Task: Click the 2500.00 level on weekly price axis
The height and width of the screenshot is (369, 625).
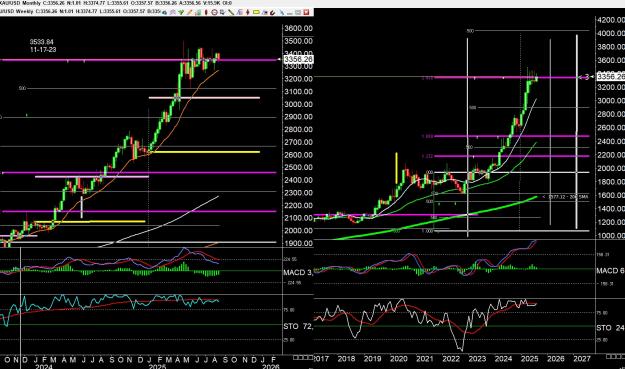Action: click(298, 167)
